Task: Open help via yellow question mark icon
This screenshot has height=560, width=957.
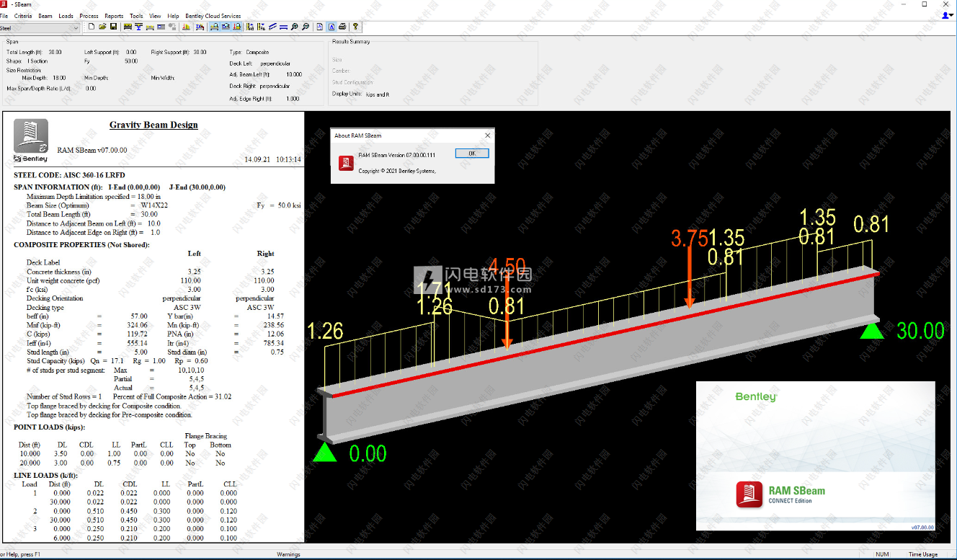Action: pyautogui.click(x=355, y=27)
